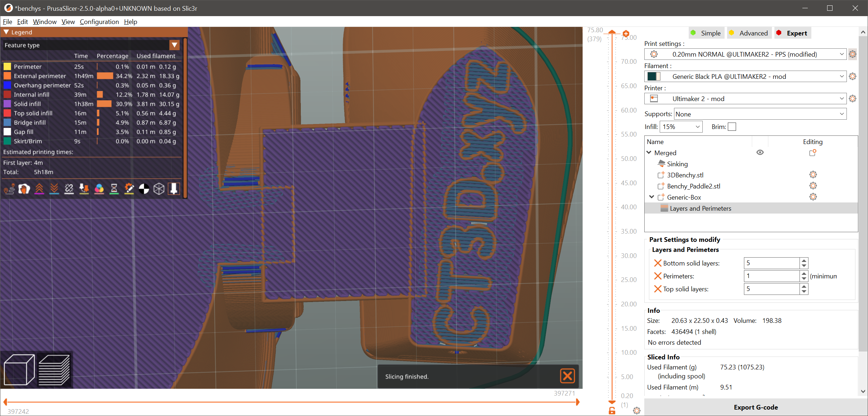
Task: Toggle Color changes visibility icon
Action: (x=99, y=189)
